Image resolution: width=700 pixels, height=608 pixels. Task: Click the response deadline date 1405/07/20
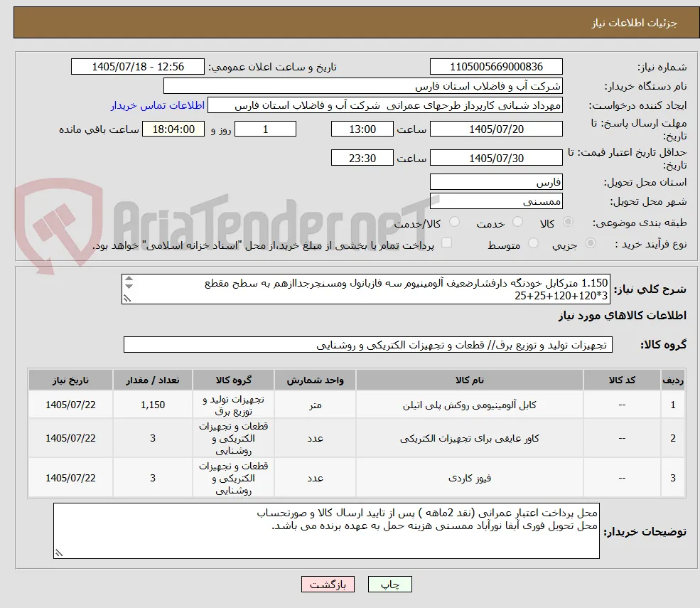(x=496, y=129)
